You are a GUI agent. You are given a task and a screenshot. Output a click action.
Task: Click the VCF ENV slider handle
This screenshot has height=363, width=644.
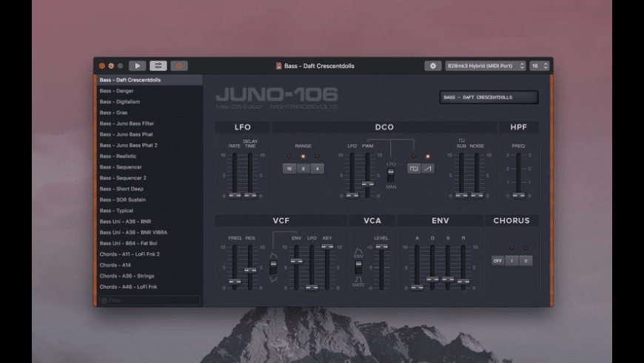pyautogui.click(x=297, y=261)
